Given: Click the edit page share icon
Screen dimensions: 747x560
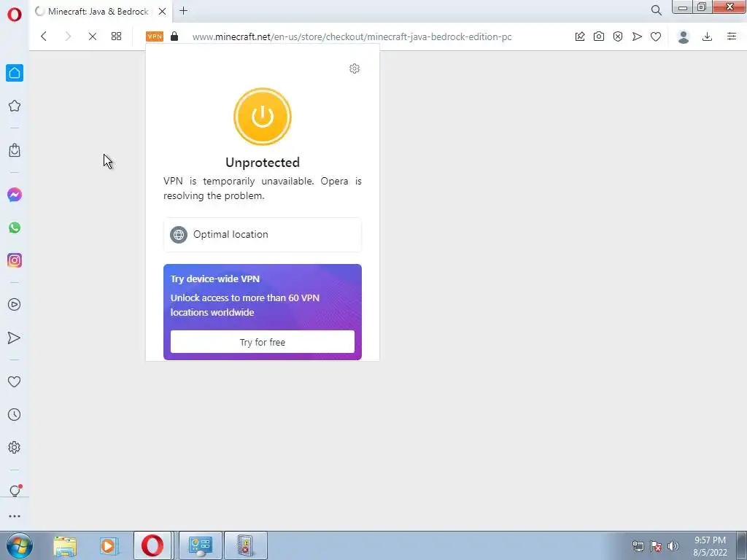Looking at the screenshot, I should pos(580,36).
